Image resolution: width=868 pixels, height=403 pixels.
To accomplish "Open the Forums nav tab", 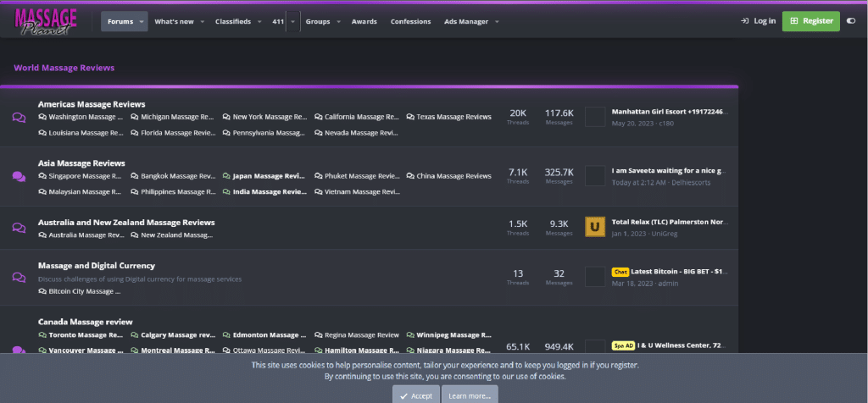I will (120, 21).
